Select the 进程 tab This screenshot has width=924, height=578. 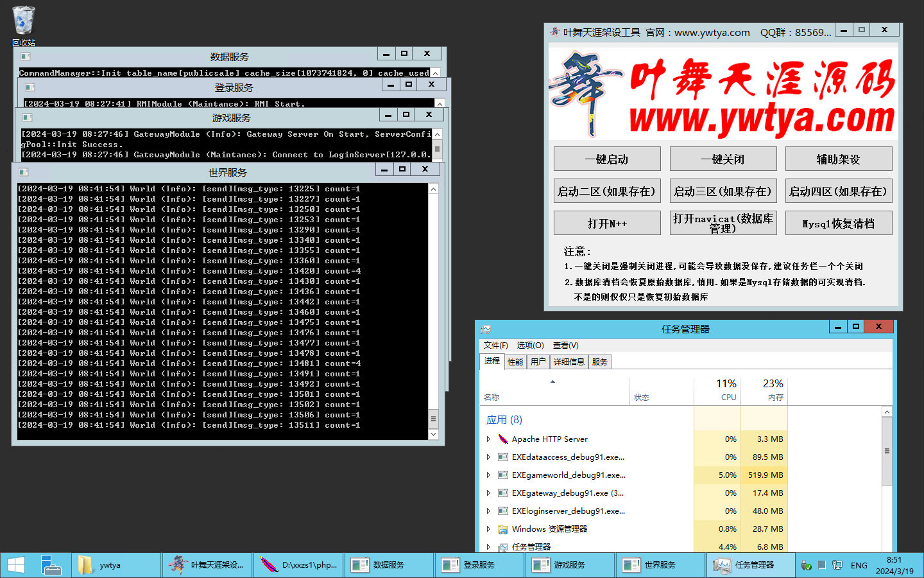[x=492, y=361]
